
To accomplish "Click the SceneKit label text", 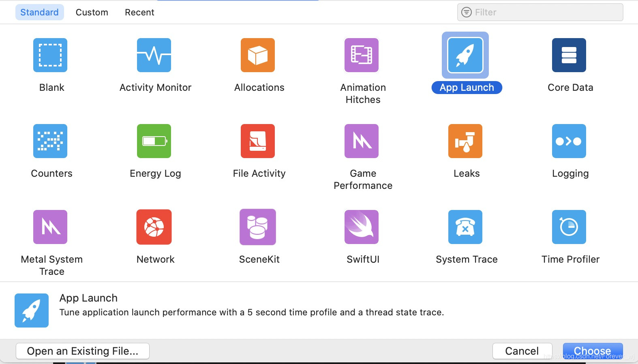I will [259, 259].
